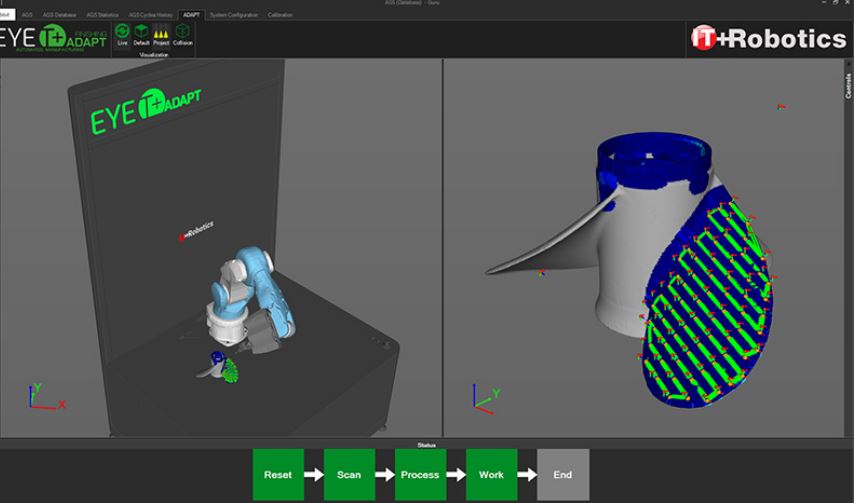Click the XYZ axis gizmo in left viewport
Image resolution: width=854 pixels, height=503 pixels.
pyautogui.click(x=41, y=396)
